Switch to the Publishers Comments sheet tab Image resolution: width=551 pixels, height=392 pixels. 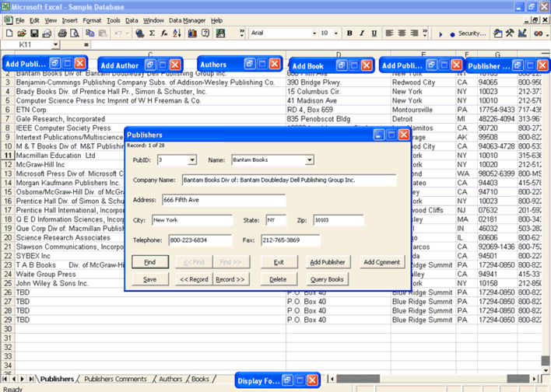[114, 379]
